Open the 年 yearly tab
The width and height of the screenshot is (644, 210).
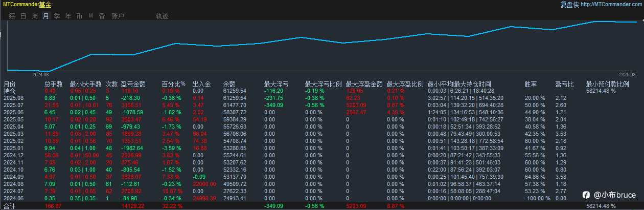tap(68, 16)
